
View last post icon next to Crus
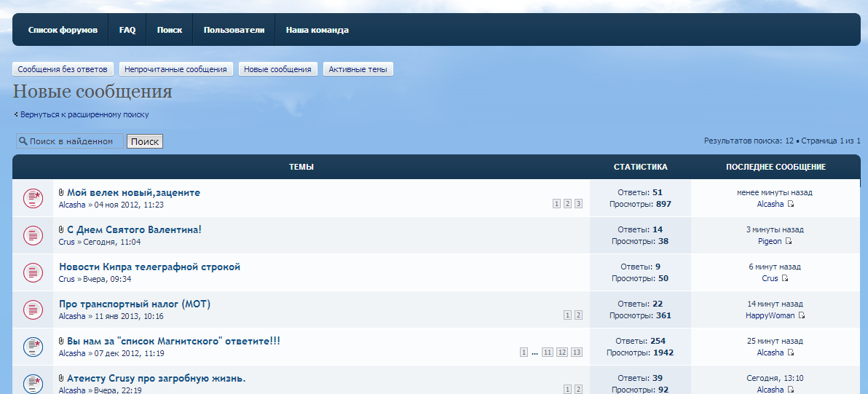[x=785, y=279]
